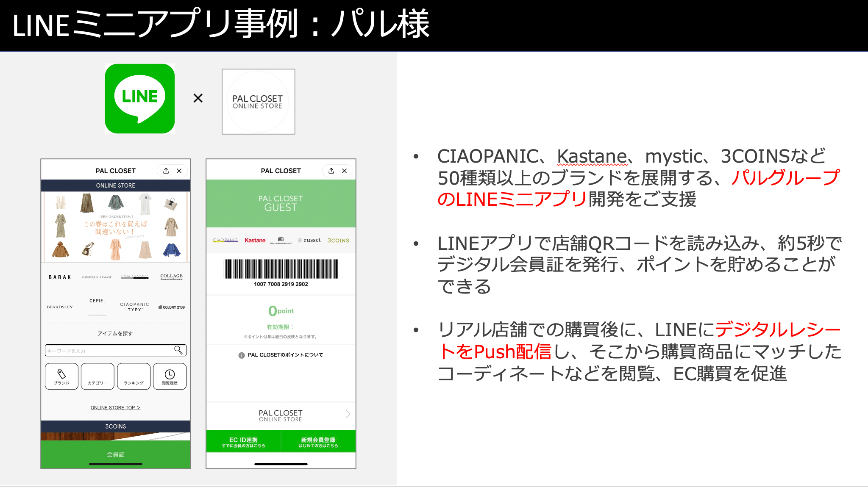Switch to the ONLINE STORE tab

pos(115,185)
